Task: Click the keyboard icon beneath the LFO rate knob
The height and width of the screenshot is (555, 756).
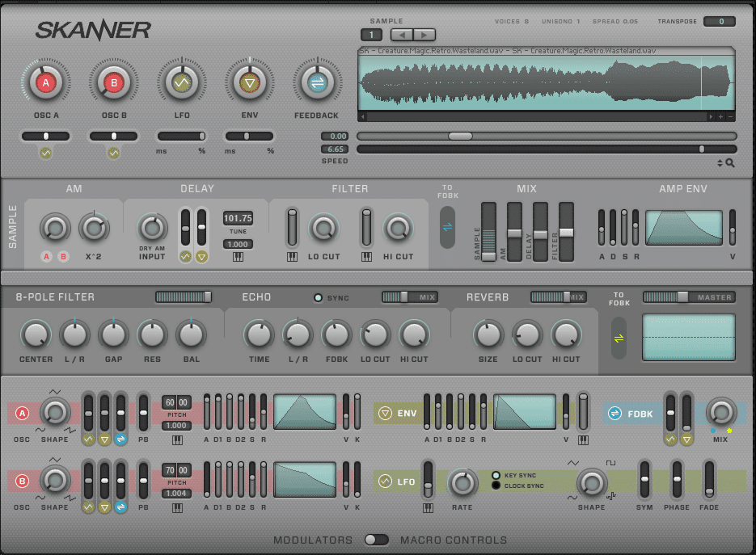Action: click(x=427, y=507)
